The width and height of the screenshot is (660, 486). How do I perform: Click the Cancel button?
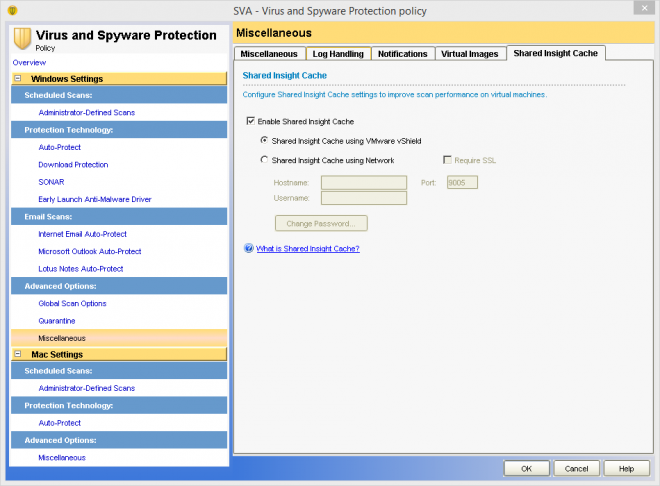point(577,468)
